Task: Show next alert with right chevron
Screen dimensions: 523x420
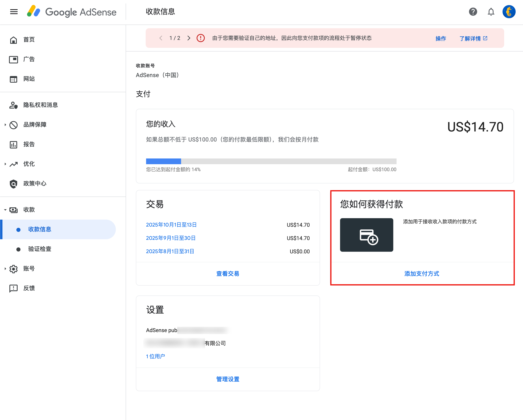Action: click(x=189, y=38)
